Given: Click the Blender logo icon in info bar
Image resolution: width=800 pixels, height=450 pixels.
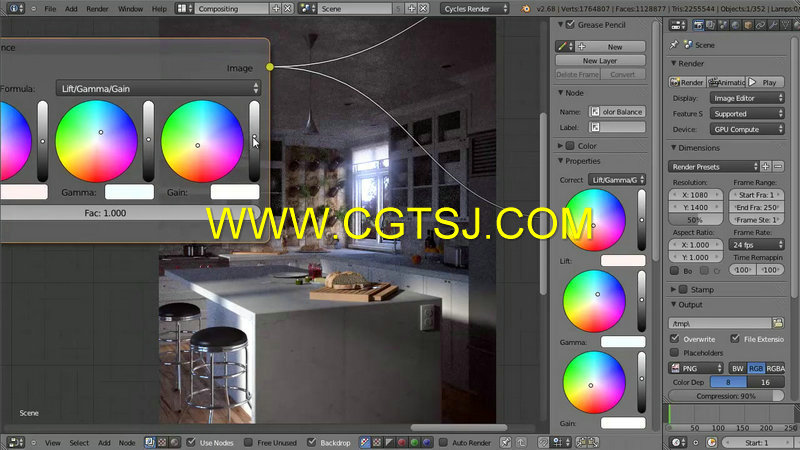Looking at the screenshot, I should pyautogui.click(x=526, y=9).
